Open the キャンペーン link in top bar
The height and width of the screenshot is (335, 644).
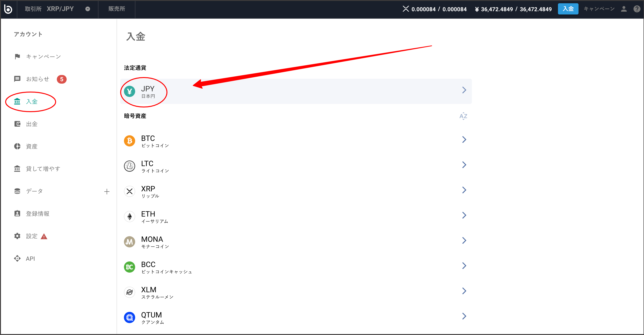pos(599,9)
